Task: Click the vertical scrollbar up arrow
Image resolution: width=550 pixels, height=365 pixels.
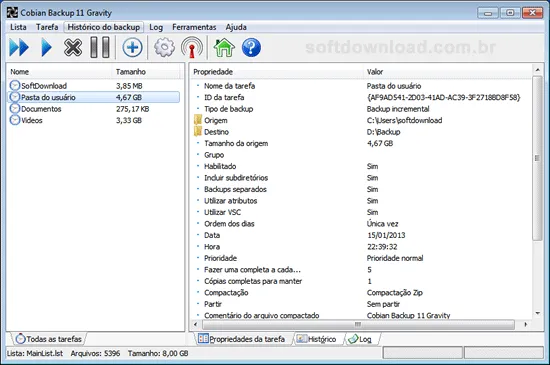Action: tap(537, 70)
